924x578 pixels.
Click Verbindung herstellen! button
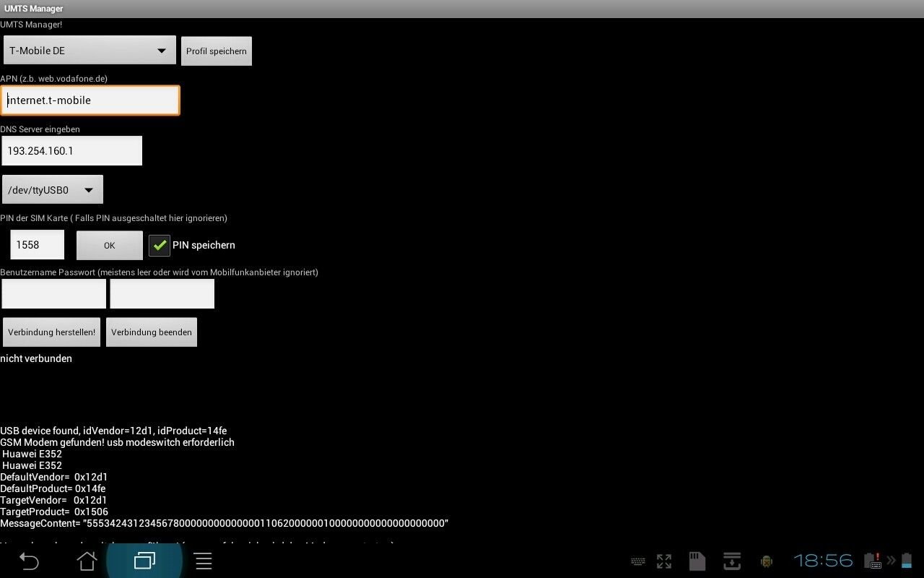pos(51,332)
